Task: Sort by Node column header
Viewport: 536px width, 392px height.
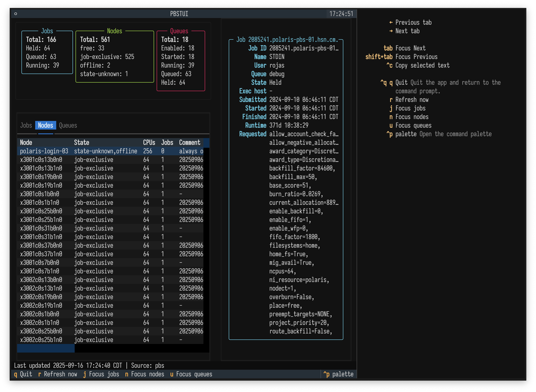Action: (26, 142)
